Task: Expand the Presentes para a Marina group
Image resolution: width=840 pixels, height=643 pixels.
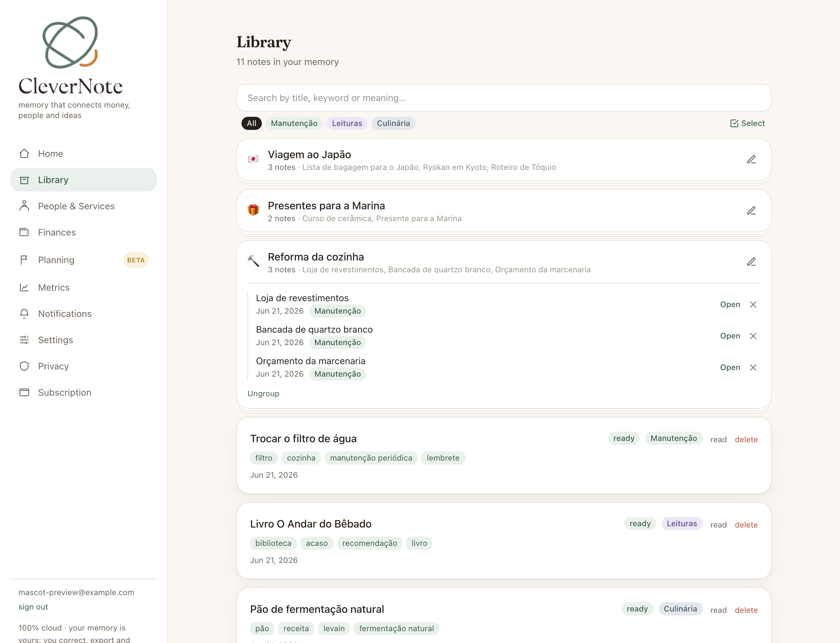Action: pos(411,211)
